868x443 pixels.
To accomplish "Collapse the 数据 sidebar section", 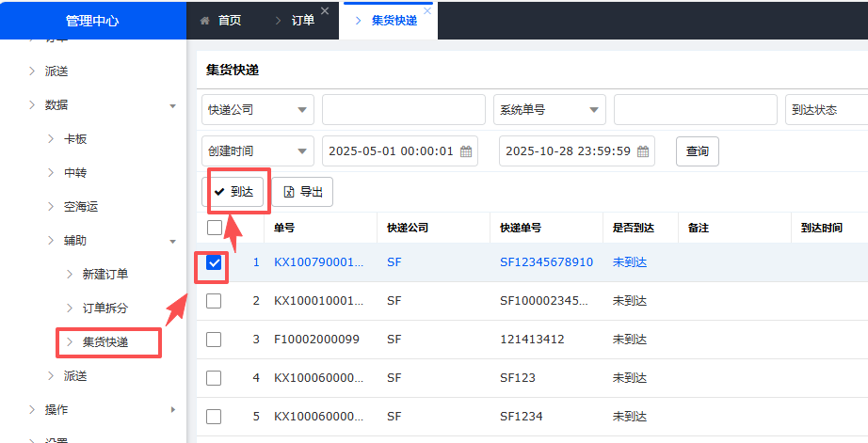I will (172, 105).
